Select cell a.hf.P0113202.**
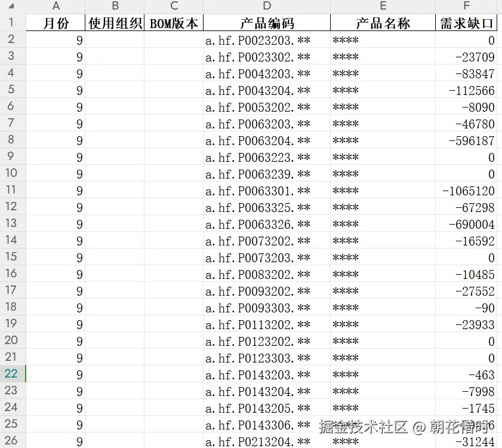 [267, 324]
